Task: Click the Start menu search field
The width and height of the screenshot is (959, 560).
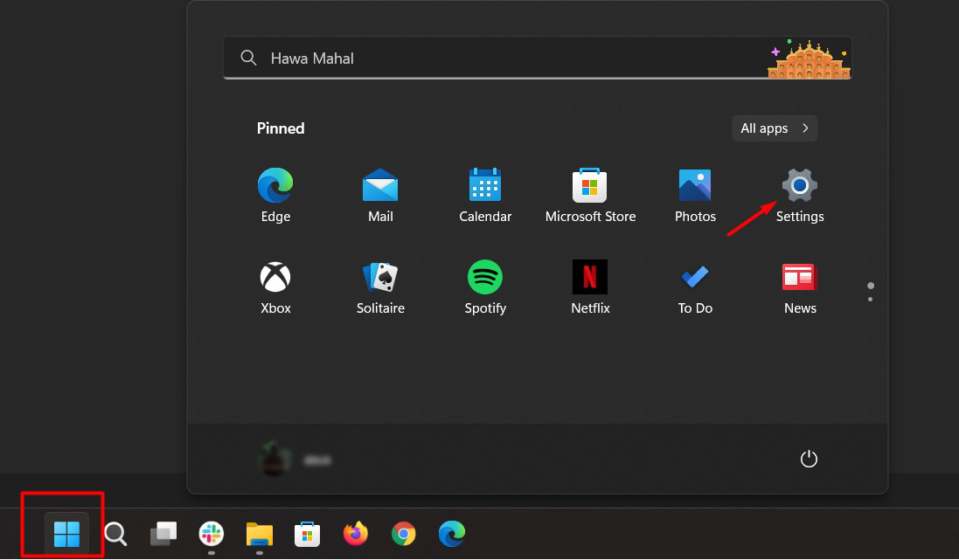Action: 537,58
